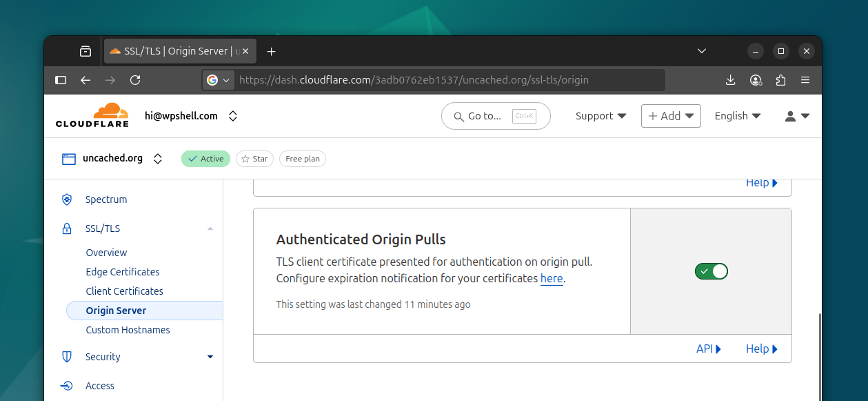Toggle the browser sidebar panel icon

61,80
